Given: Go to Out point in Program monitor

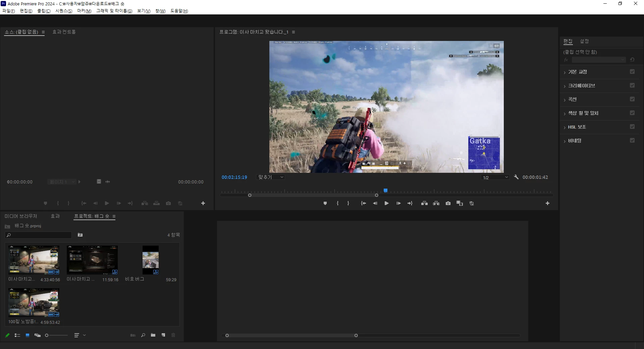Looking at the screenshot, I should coord(410,203).
